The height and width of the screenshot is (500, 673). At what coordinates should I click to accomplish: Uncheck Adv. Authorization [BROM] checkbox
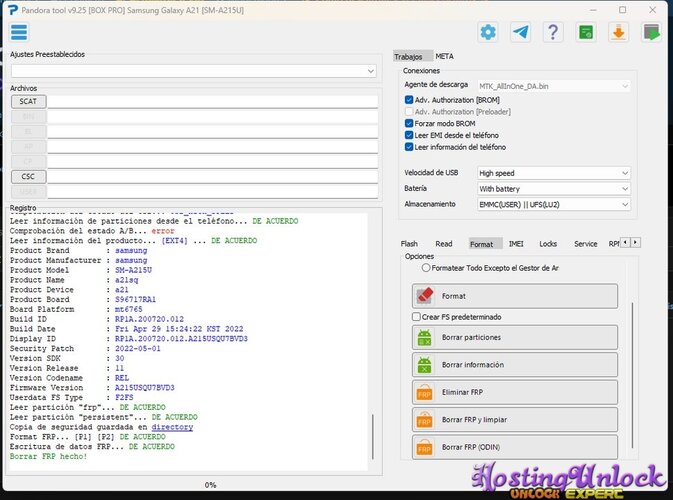click(x=409, y=100)
